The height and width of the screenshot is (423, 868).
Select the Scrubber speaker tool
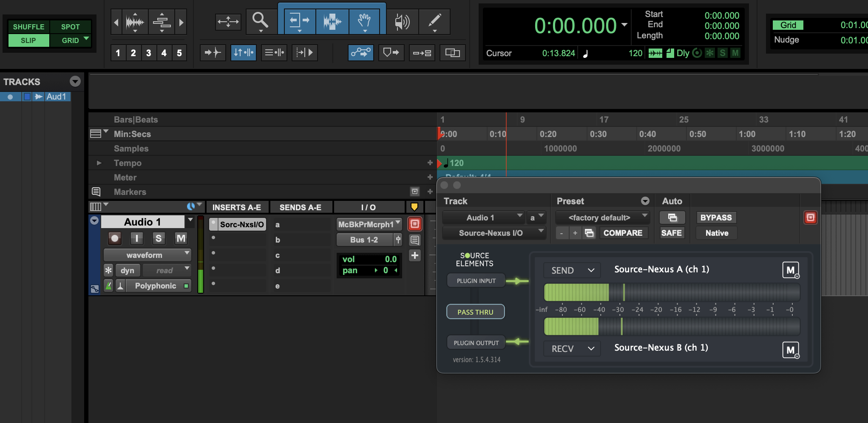click(x=402, y=21)
